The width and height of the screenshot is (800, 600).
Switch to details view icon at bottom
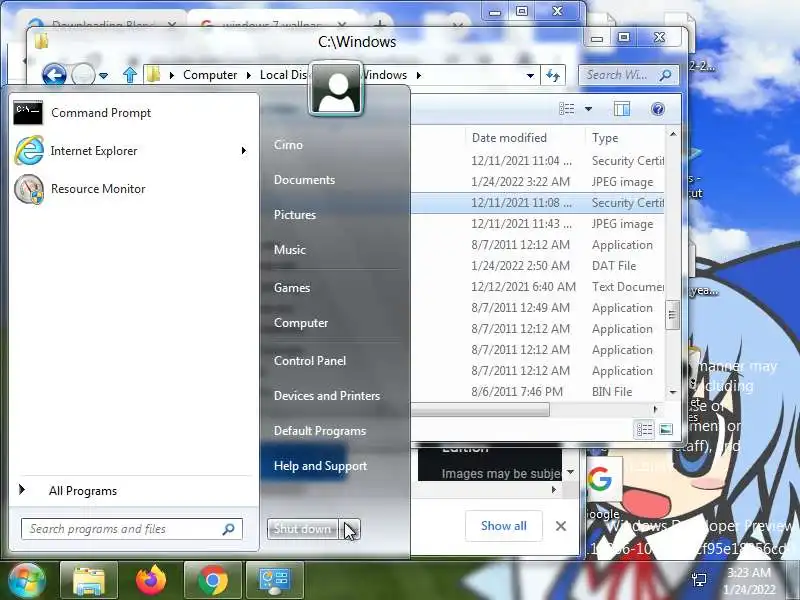(x=644, y=430)
